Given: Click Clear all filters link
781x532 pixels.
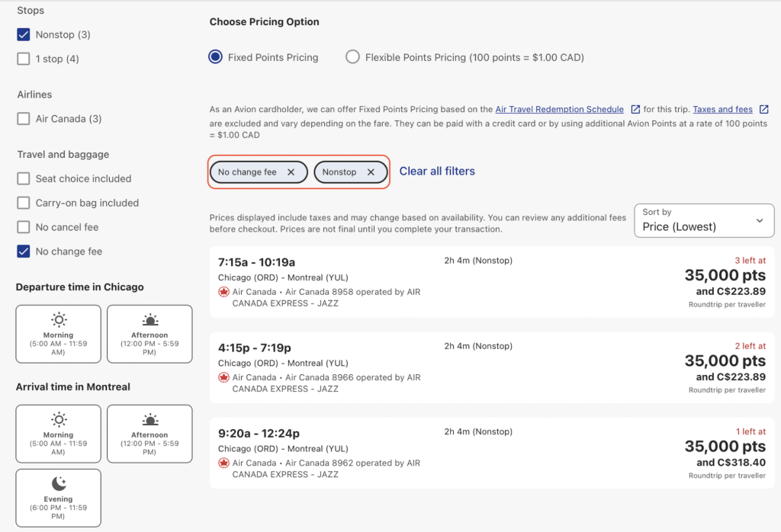Looking at the screenshot, I should [x=437, y=171].
